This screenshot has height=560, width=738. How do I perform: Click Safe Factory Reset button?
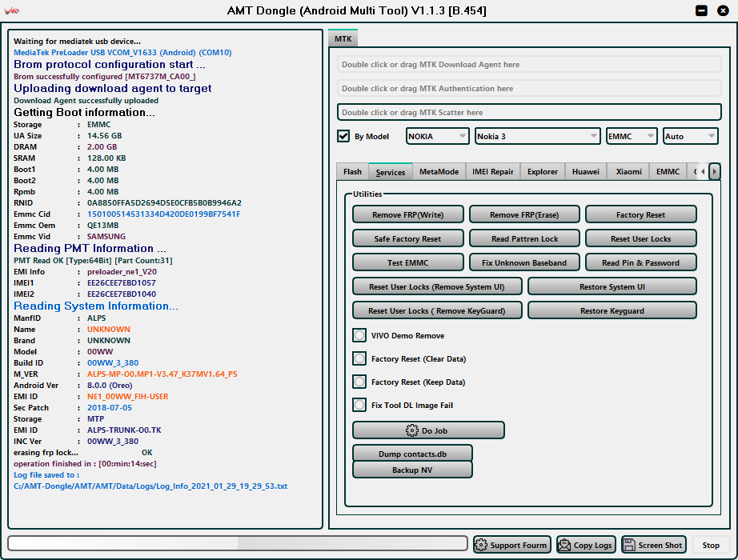pyautogui.click(x=407, y=238)
